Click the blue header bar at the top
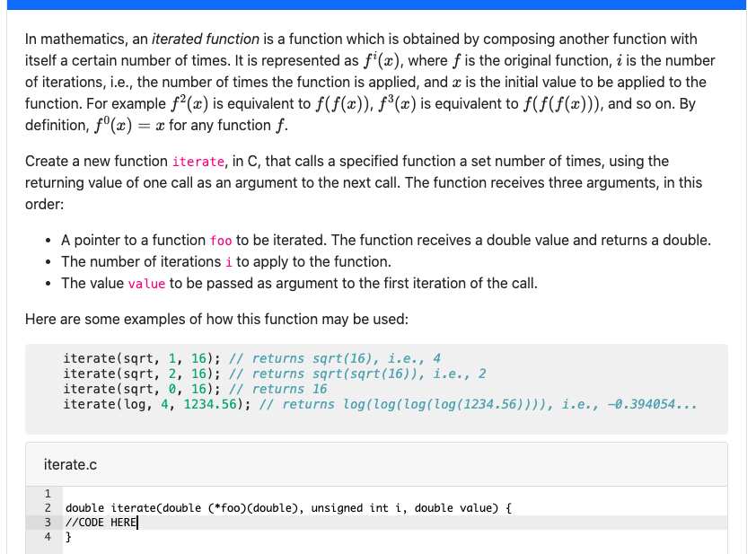This screenshot has height=554, width=756. pos(376,4)
